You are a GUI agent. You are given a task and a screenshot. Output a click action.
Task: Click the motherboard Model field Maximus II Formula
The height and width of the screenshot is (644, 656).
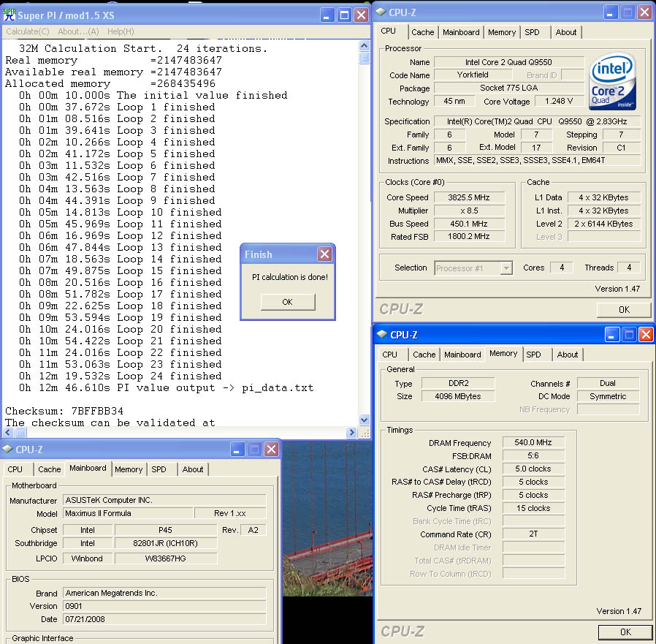pyautogui.click(x=128, y=513)
